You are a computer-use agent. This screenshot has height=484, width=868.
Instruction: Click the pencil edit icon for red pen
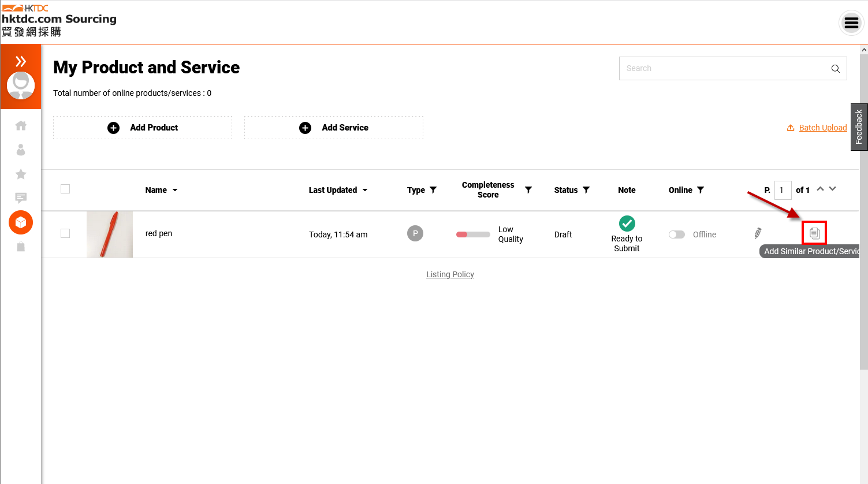pos(758,233)
